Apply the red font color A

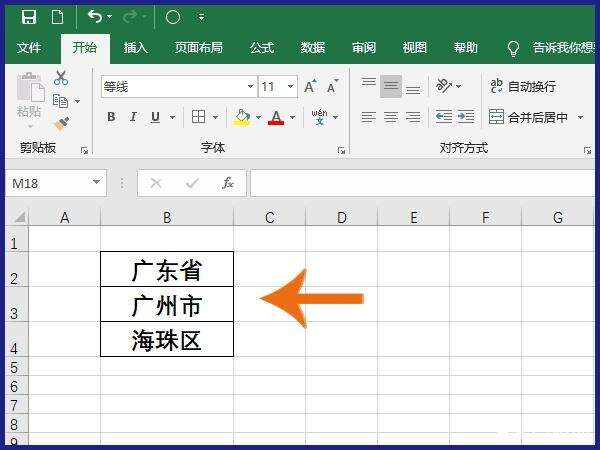(x=276, y=117)
